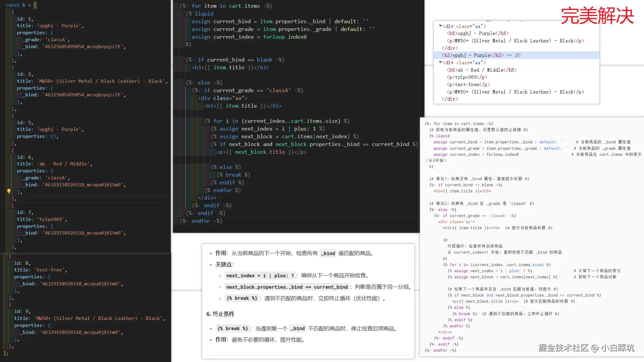The width and height of the screenshot is (644, 362).
Task: Click the '{% liquid' line in dark editor
Action: tap(200, 13)
